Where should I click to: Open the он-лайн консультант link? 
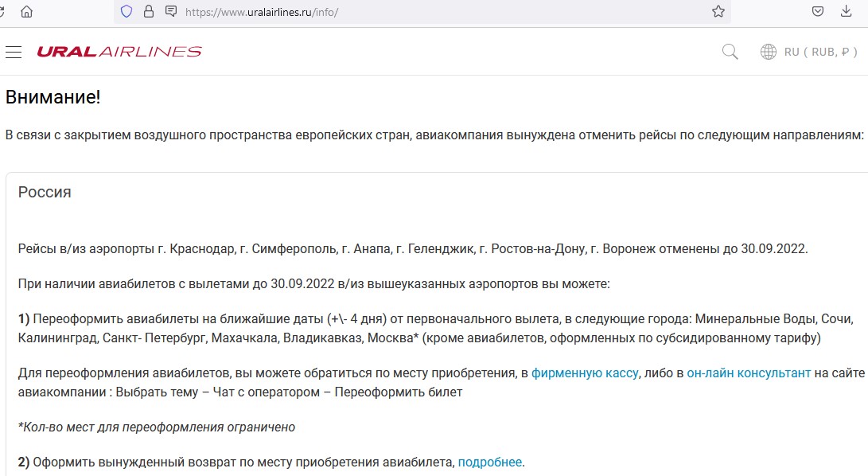click(749, 373)
